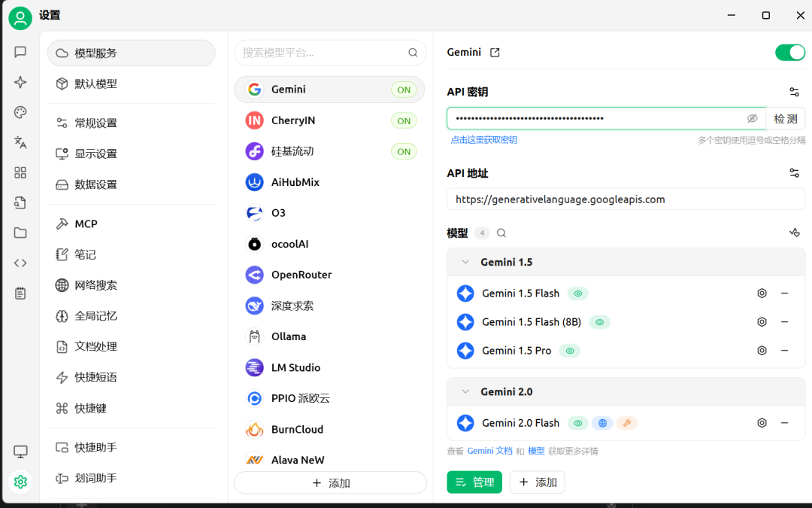The height and width of the screenshot is (508, 812).
Task: Remove Gemini 1.5 Flash (8B) with minus icon
Action: (784, 322)
